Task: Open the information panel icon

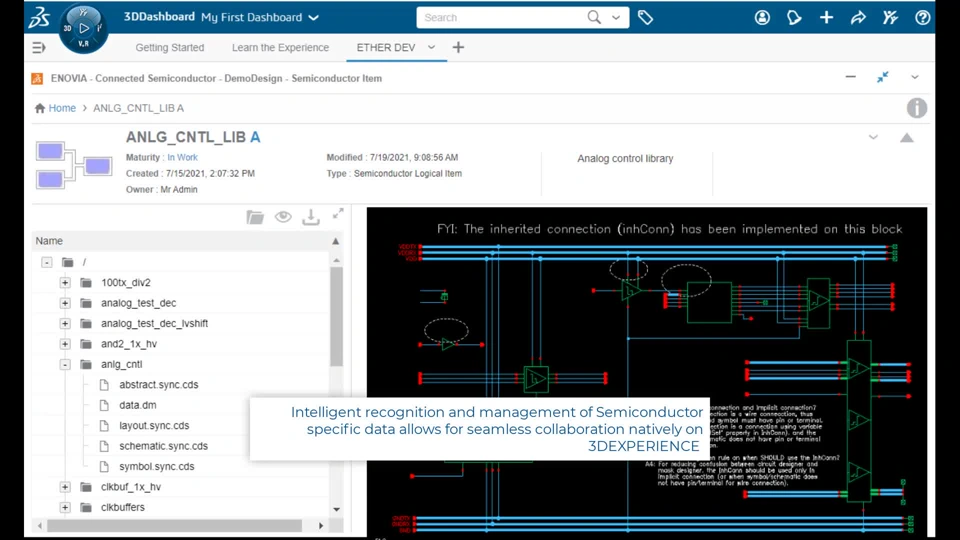Action: (x=917, y=108)
